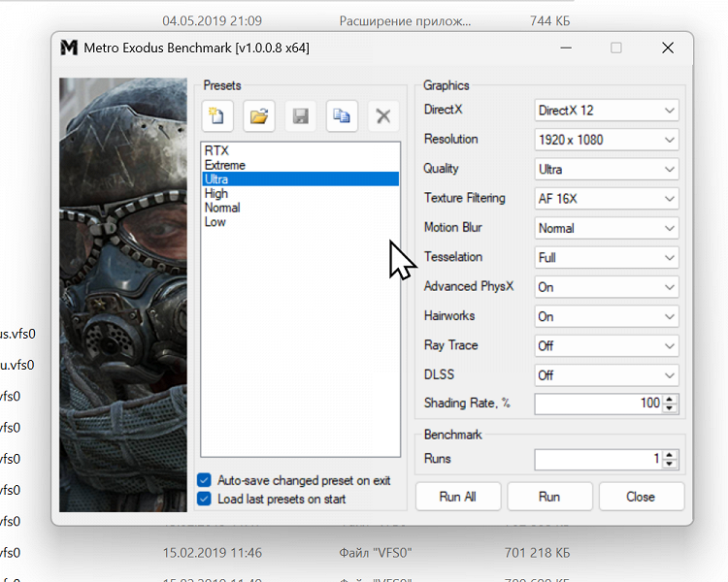Click the Save preset floppy icon

pyautogui.click(x=300, y=116)
